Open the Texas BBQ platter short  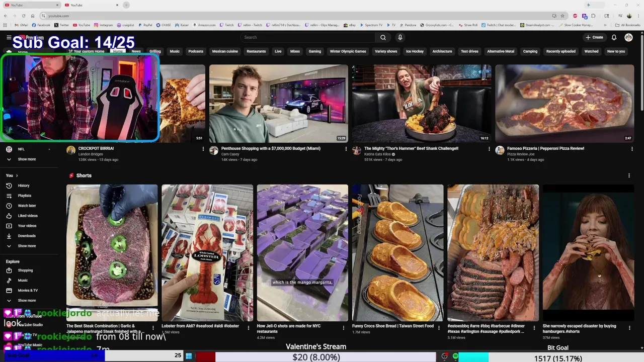[x=493, y=253]
